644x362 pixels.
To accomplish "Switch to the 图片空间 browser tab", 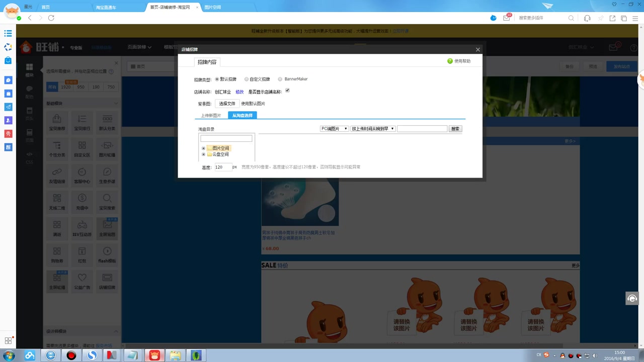I will (213, 8).
